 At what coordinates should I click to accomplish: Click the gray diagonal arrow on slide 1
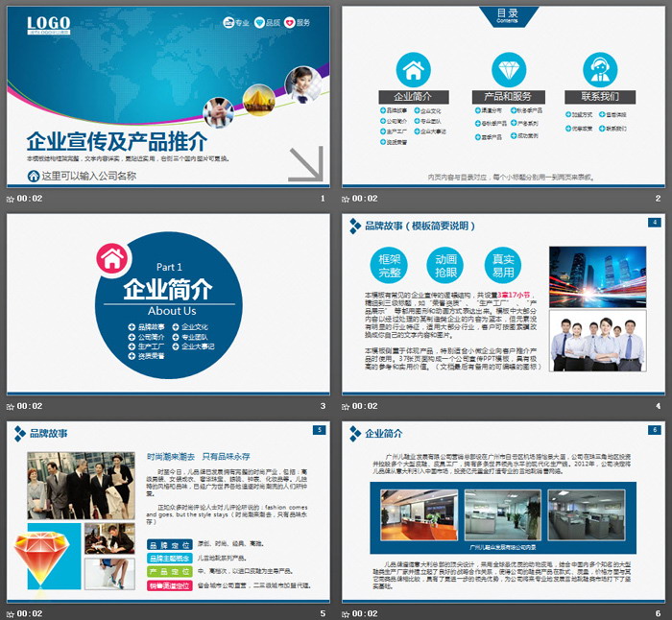coord(306,164)
